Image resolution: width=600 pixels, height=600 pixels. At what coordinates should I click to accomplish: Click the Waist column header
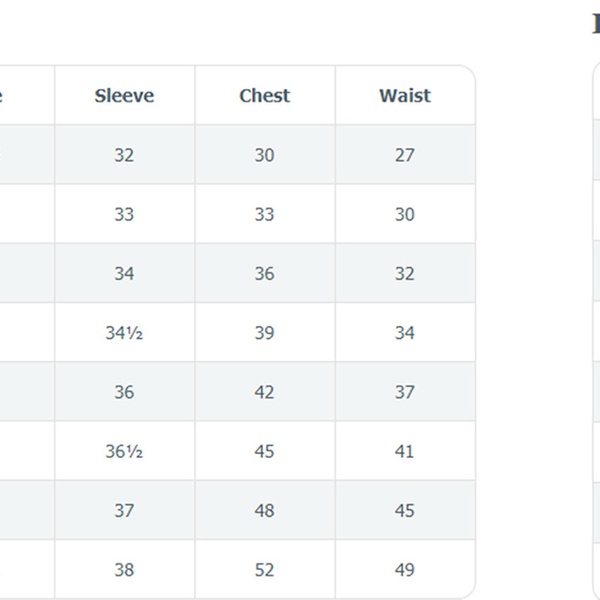click(404, 96)
